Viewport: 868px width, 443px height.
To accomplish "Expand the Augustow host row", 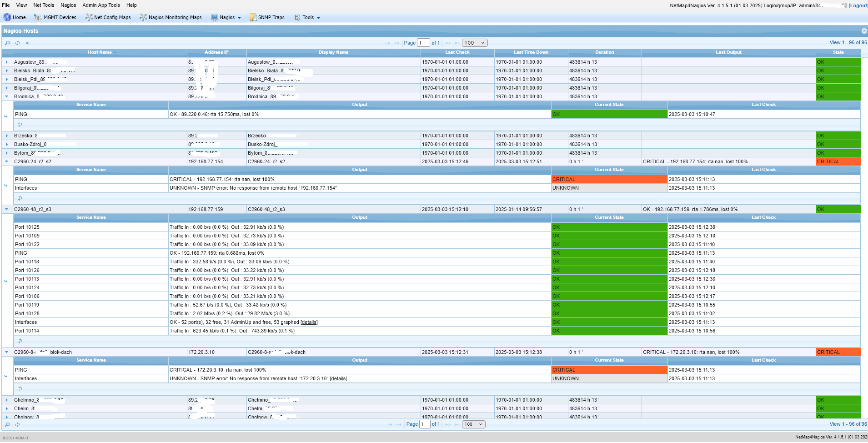I will coord(7,62).
